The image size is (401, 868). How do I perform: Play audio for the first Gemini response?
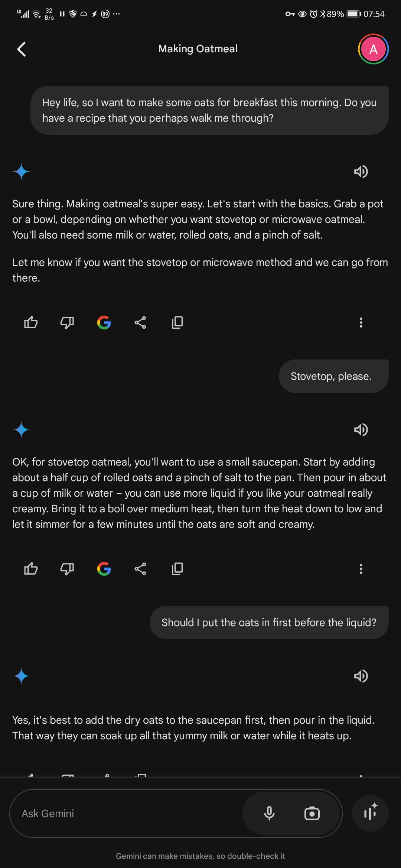tap(361, 171)
